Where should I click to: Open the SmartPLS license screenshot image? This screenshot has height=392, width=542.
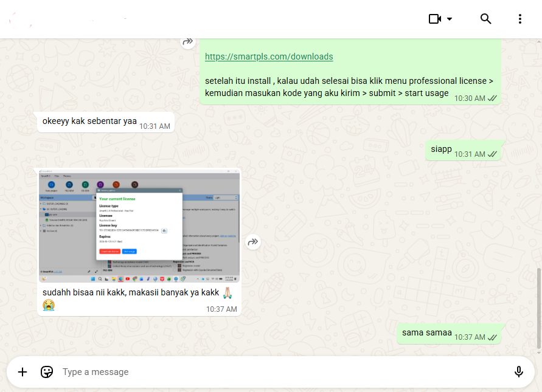tap(139, 226)
